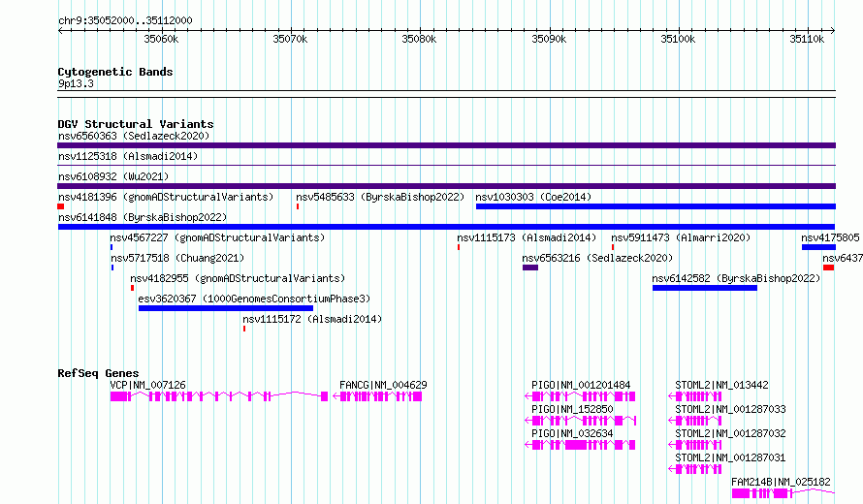The width and height of the screenshot is (863, 504).
Task: Click the nsv6560363 (Sedlazeck2020) variant label
Action: (x=134, y=136)
